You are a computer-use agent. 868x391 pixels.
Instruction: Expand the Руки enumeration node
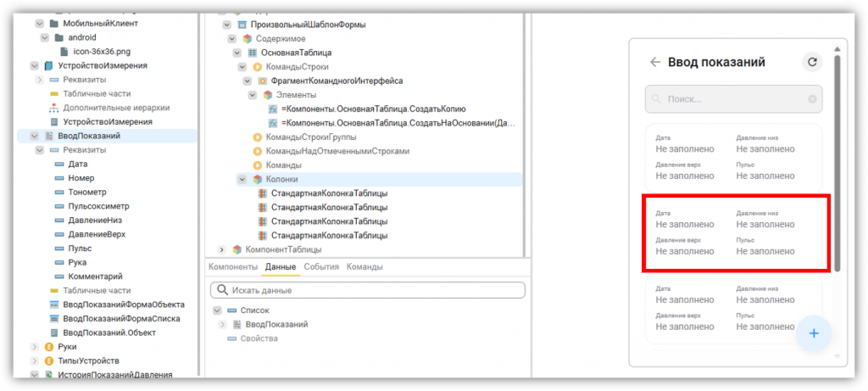pyautogui.click(x=34, y=347)
